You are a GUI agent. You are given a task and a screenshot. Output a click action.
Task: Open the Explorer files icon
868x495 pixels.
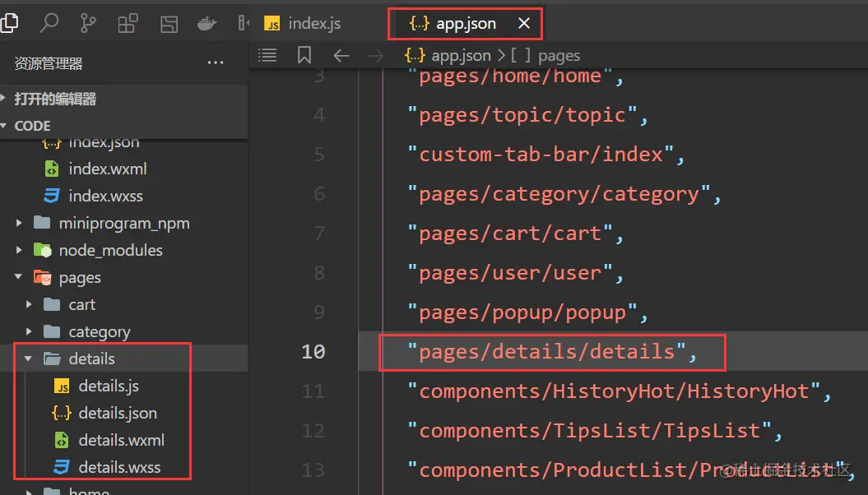pos(9,23)
